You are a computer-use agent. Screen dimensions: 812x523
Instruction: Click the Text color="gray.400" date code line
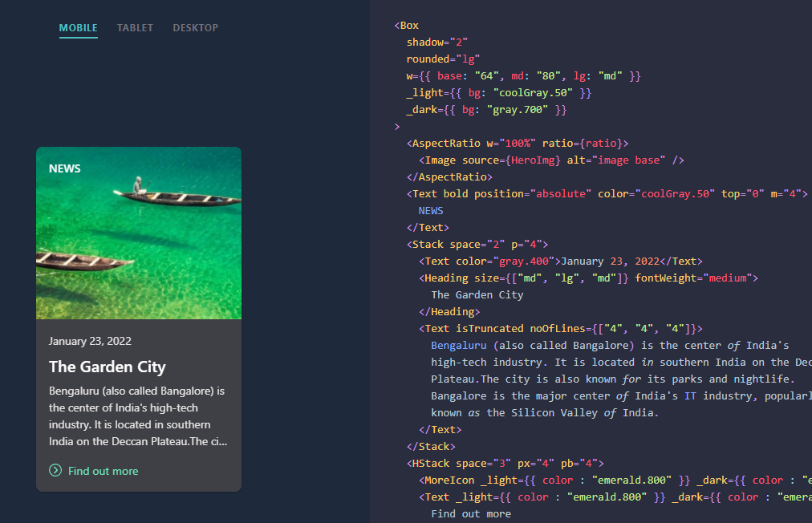point(561,261)
